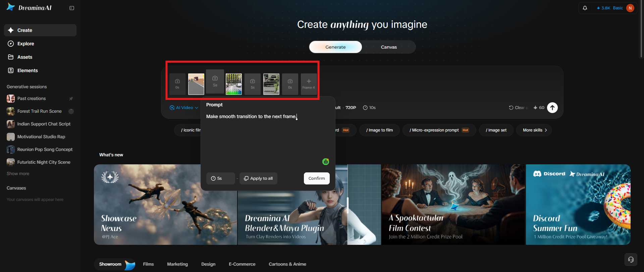Open the A Spooktacular Film Contest banner
This screenshot has width=644, height=272.
coord(453,205)
